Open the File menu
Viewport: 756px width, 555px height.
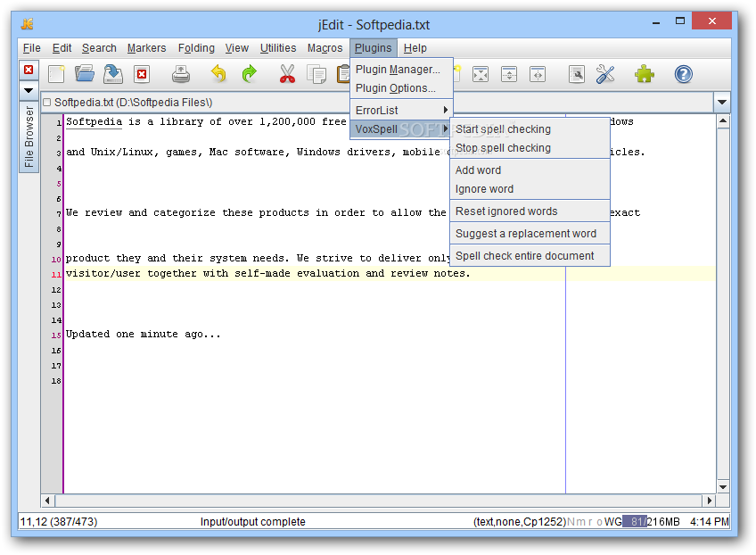pos(32,48)
